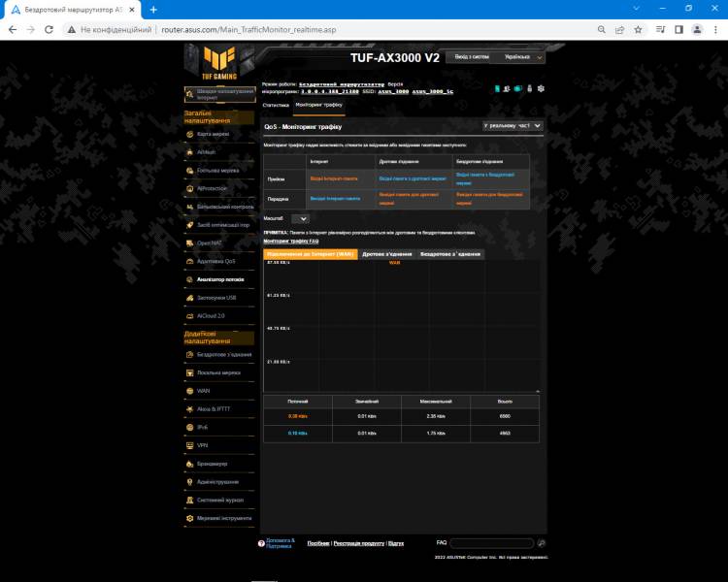This screenshot has height=582, width=728.
Task: Click the browser address bar URL
Action: 248,30
